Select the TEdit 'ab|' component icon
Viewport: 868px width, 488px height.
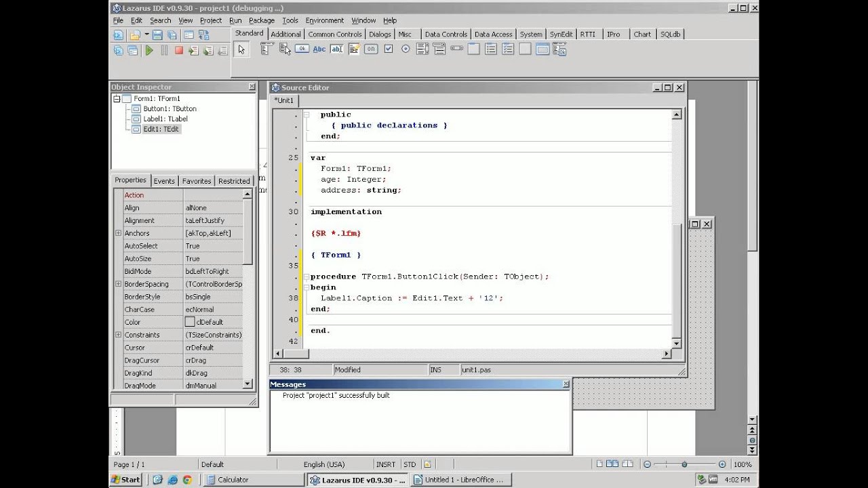336,49
